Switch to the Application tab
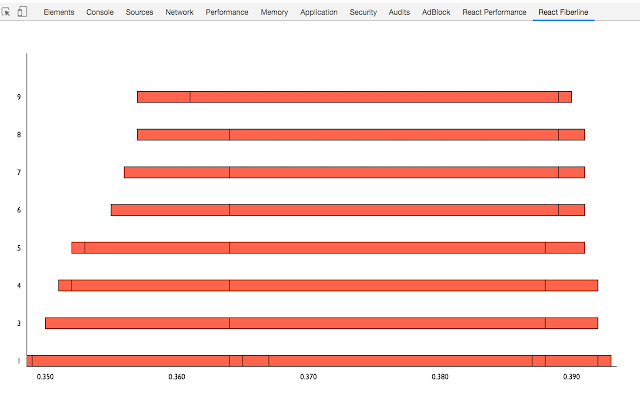Screen dimensions: 640x400 coord(319,12)
